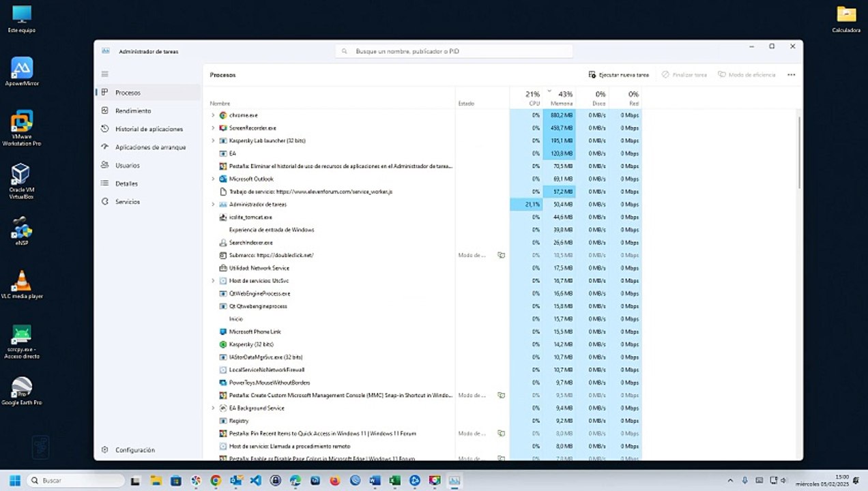Click the Task Manager search box
The height and width of the screenshot is (491, 868).
[454, 51]
